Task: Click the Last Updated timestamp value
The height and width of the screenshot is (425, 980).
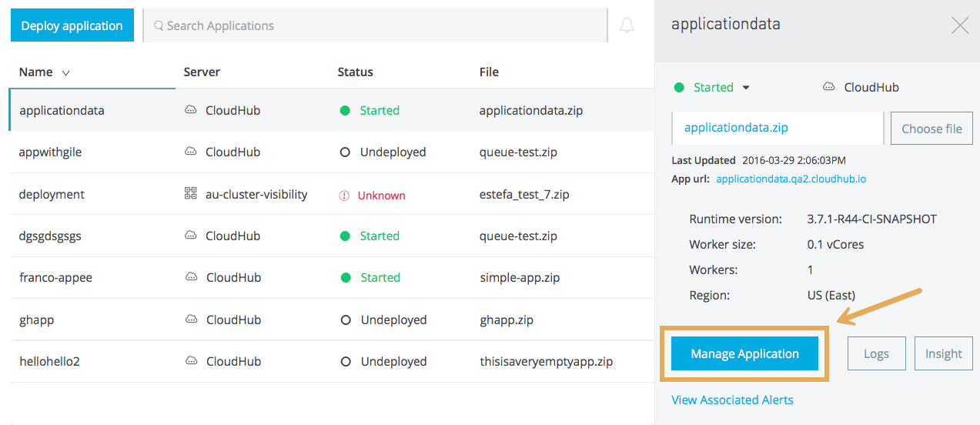Action: (x=794, y=160)
